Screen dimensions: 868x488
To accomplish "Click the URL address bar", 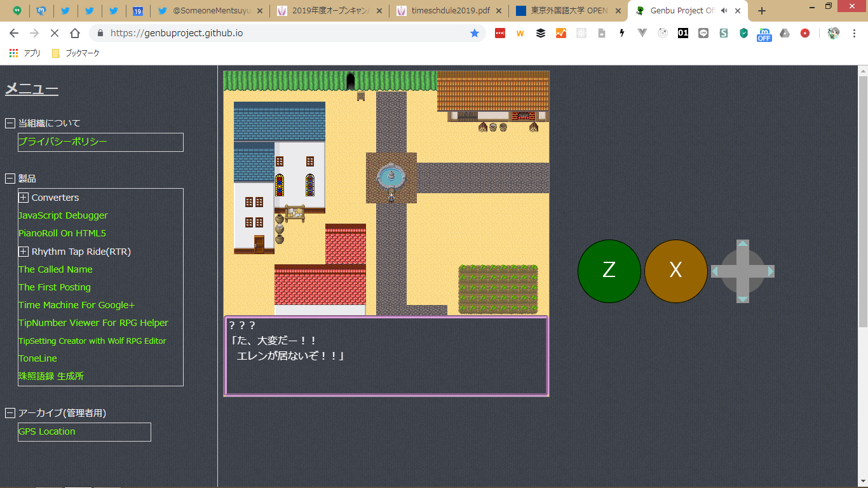I will pos(286,33).
